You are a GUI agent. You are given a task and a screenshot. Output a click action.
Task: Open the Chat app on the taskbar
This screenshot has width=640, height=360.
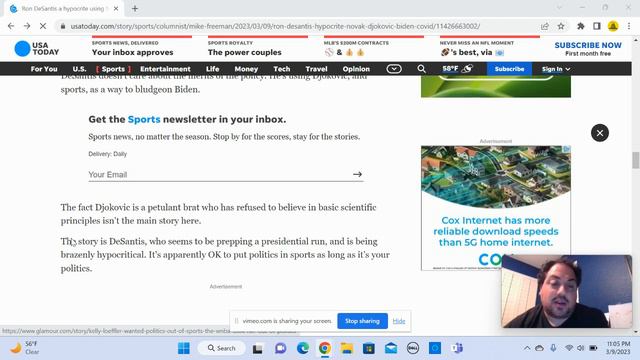[x=280, y=349]
